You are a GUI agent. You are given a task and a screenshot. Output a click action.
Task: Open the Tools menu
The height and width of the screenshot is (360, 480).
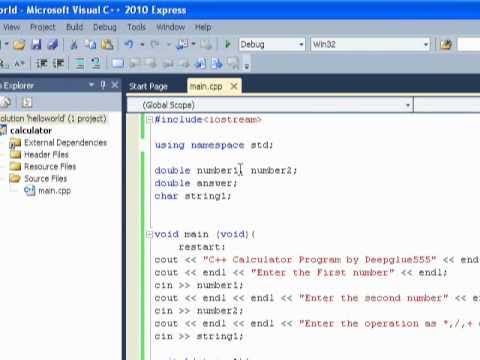pyautogui.click(x=136, y=27)
